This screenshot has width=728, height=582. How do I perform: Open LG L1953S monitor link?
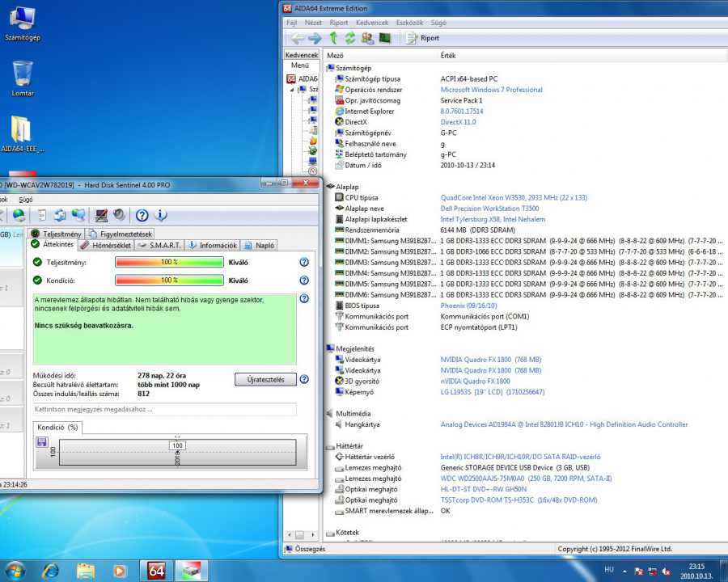pos(492,392)
